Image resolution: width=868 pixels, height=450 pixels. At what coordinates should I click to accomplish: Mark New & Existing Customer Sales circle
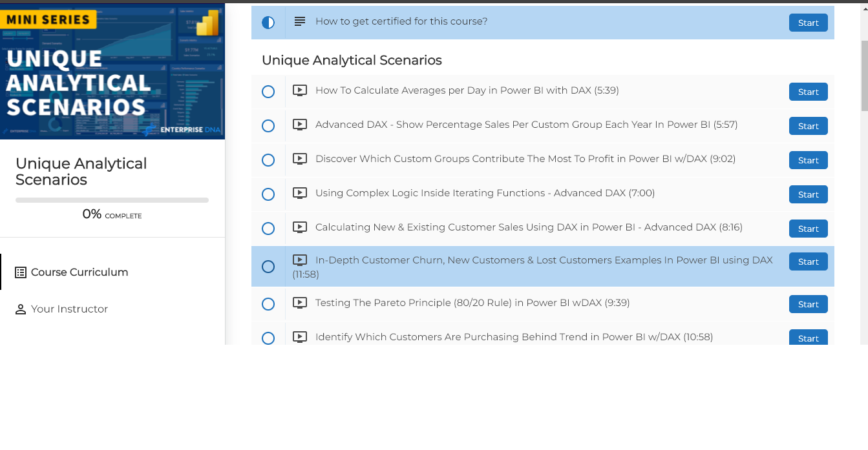[268, 229]
